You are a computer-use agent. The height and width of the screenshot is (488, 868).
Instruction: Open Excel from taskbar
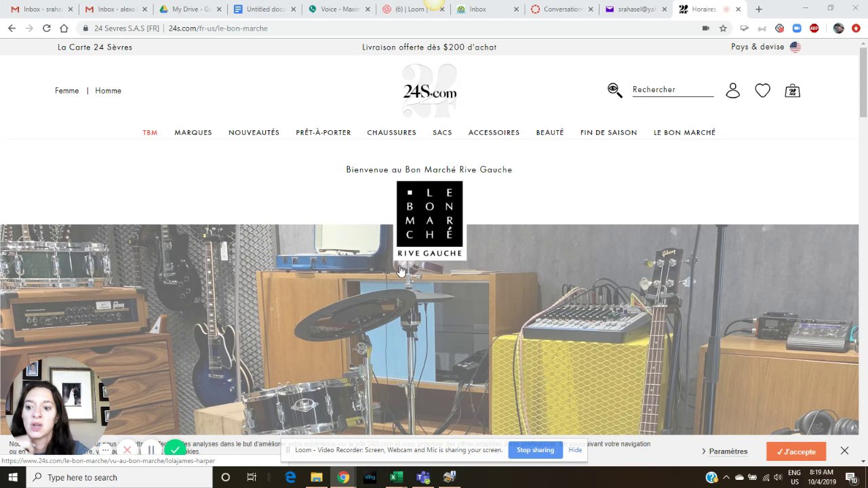[x=396, y=477]
